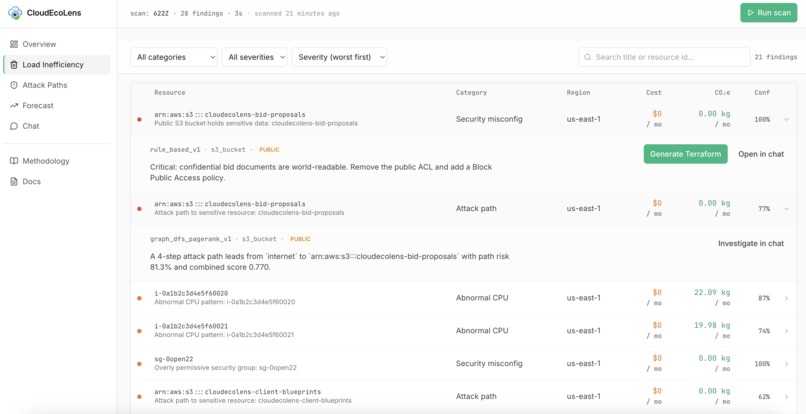Click the play icon in Run scan
This screenshot has width=806, height=414.
(750, 13)
